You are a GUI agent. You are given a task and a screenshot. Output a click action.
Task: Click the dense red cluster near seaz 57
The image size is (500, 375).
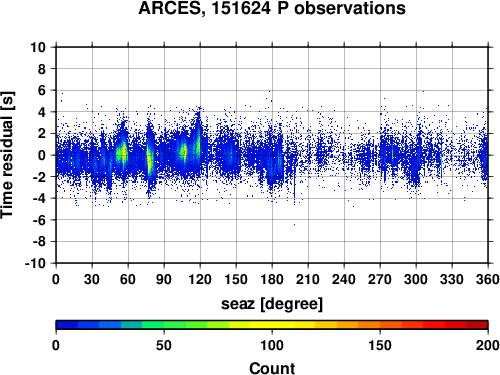click(x=124, y=152)
